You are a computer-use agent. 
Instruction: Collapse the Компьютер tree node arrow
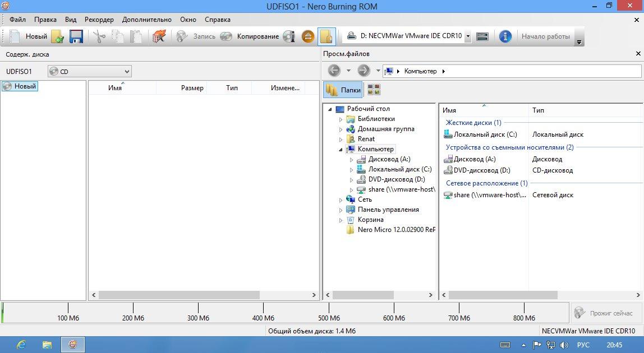341,150
